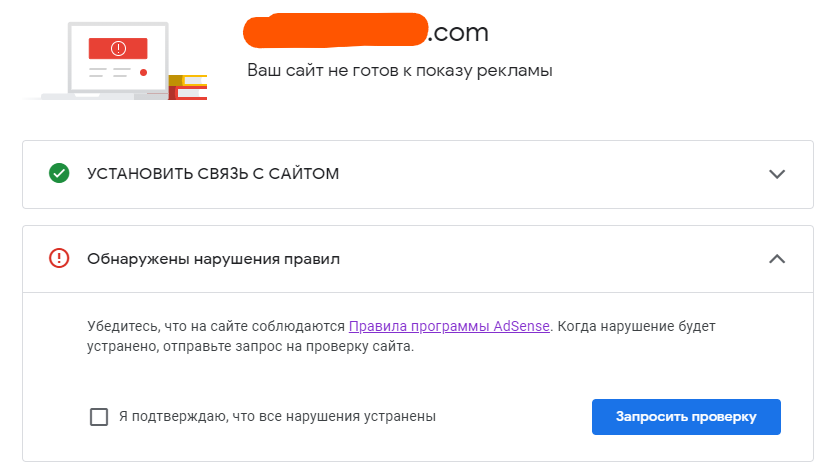Viewport: 836px width, 476px height.
Task: Select the '.com' site domain heading
Action: (x=458, y=33)
